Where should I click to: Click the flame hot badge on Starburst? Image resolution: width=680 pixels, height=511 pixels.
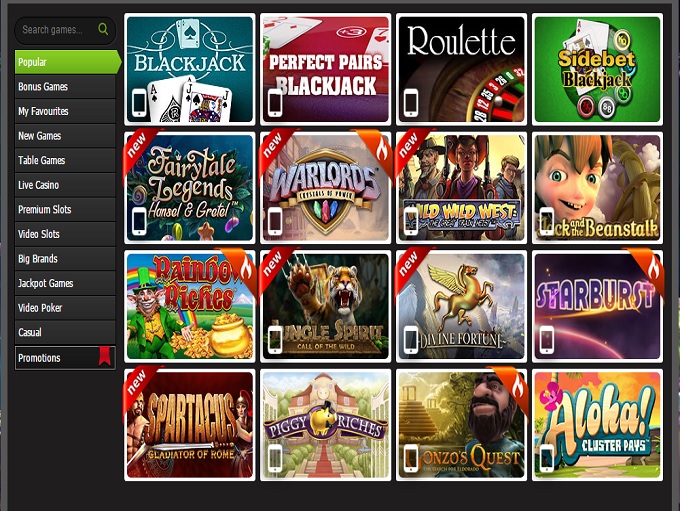tap(649, 269)
